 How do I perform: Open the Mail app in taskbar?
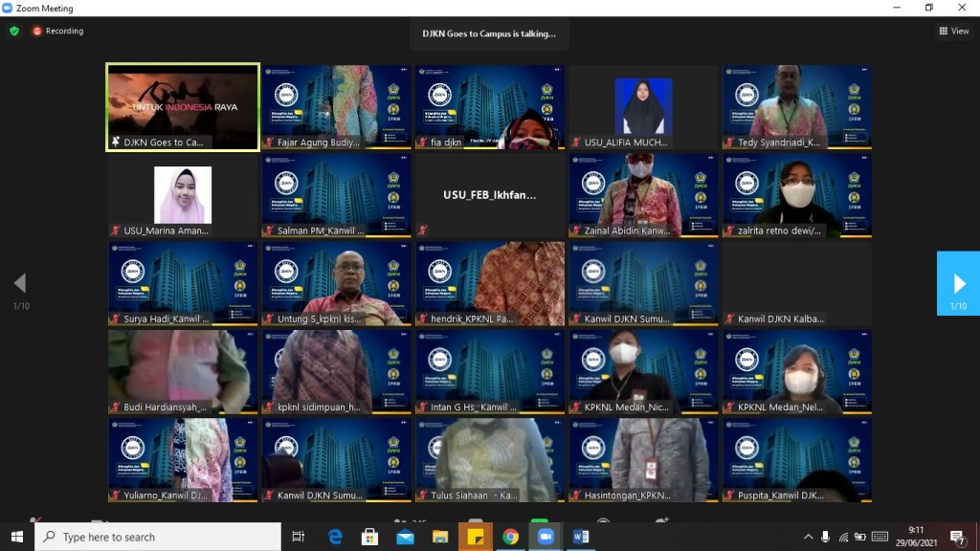tap(405, 537)
